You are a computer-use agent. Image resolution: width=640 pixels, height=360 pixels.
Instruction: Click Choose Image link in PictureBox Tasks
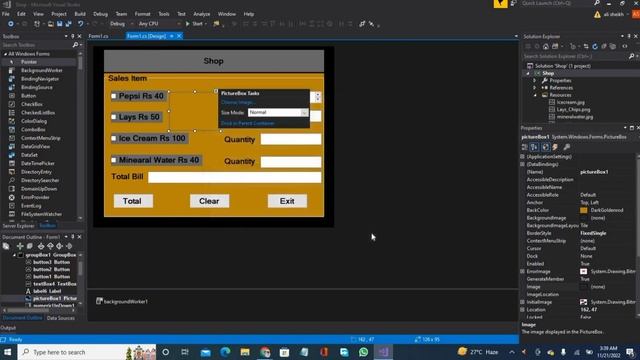pyautogui.click(x=238, y=102)
